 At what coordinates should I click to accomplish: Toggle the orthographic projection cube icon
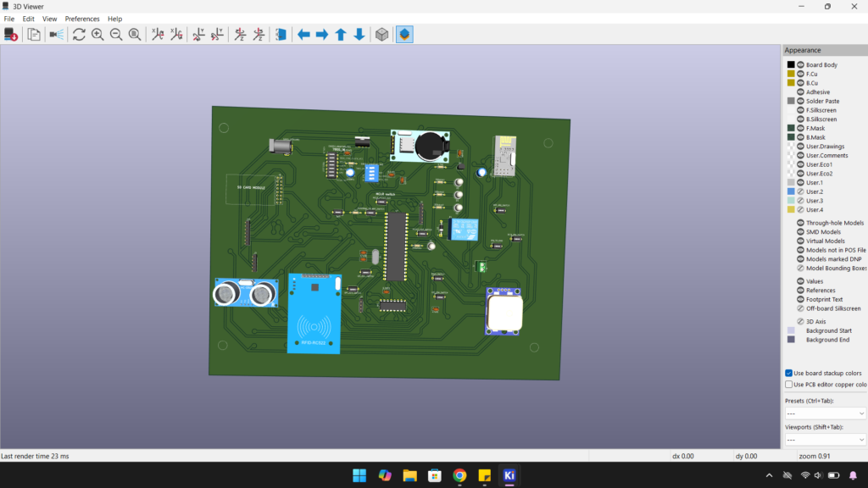382,35
